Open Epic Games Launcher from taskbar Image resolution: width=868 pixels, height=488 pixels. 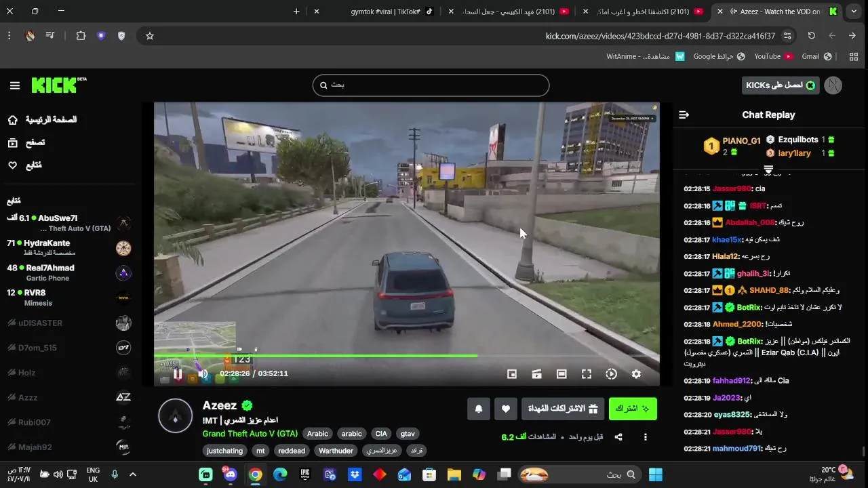click(305, 474)
